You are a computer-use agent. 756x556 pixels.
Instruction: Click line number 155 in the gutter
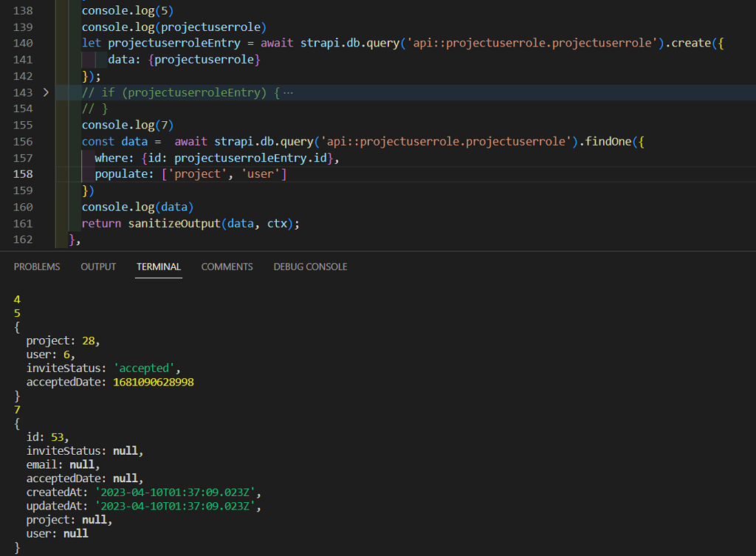tap(23, 125)
